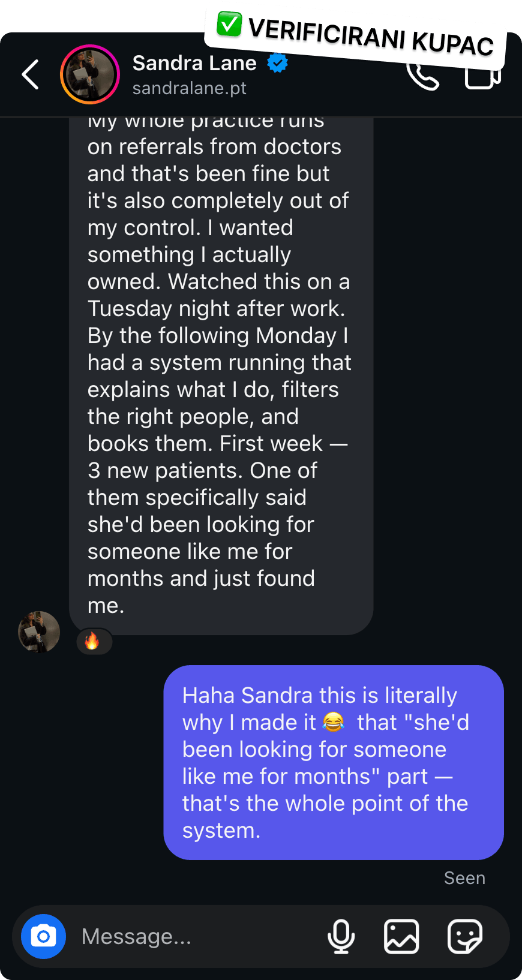Tap the green checkmark on the banner
This screenshot has height=980, width=522.
tap(229, 24)
